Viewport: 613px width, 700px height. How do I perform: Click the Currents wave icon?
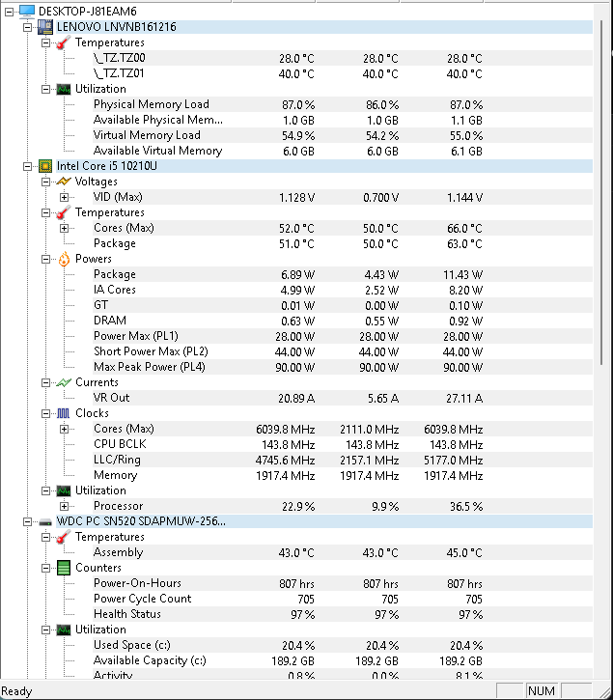pyautogui.click(x=64, y=382)
